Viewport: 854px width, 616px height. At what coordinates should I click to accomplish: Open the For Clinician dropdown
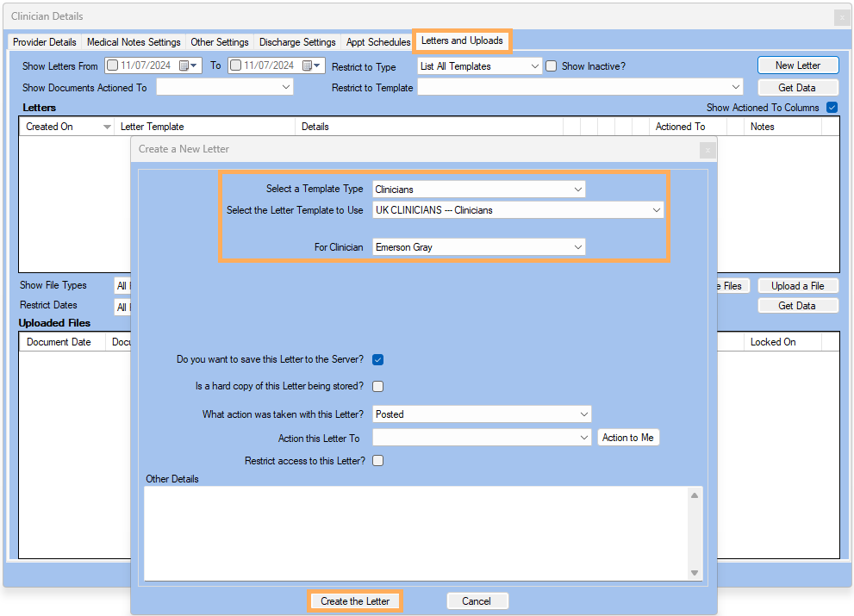click(577, 247)
